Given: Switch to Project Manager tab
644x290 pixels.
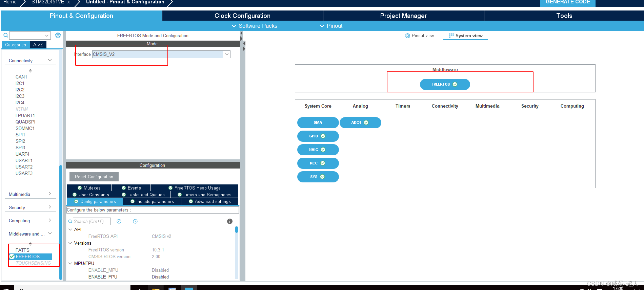Looking at the screenshot, I should 403,16.
